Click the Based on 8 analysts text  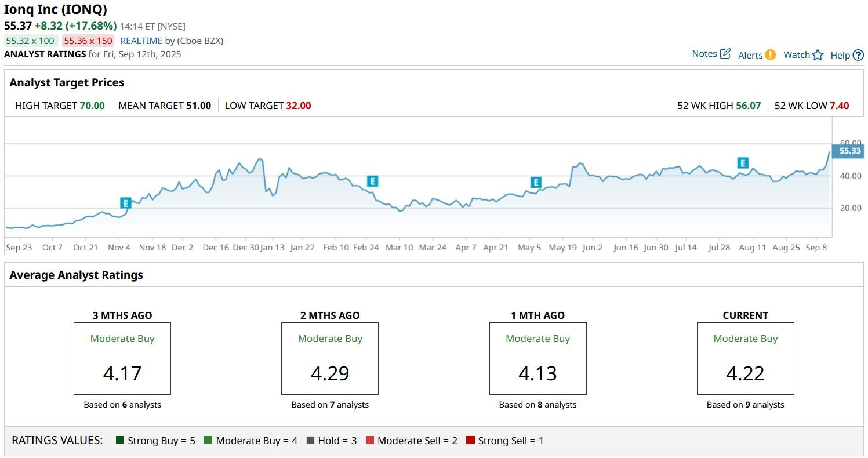pos(537,405)
